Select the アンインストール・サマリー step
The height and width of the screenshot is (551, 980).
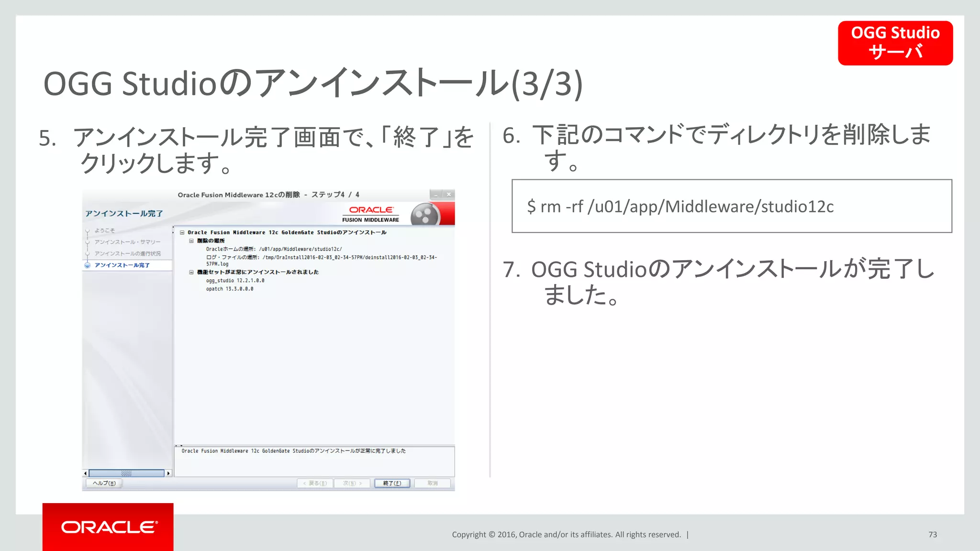[127, 242]
